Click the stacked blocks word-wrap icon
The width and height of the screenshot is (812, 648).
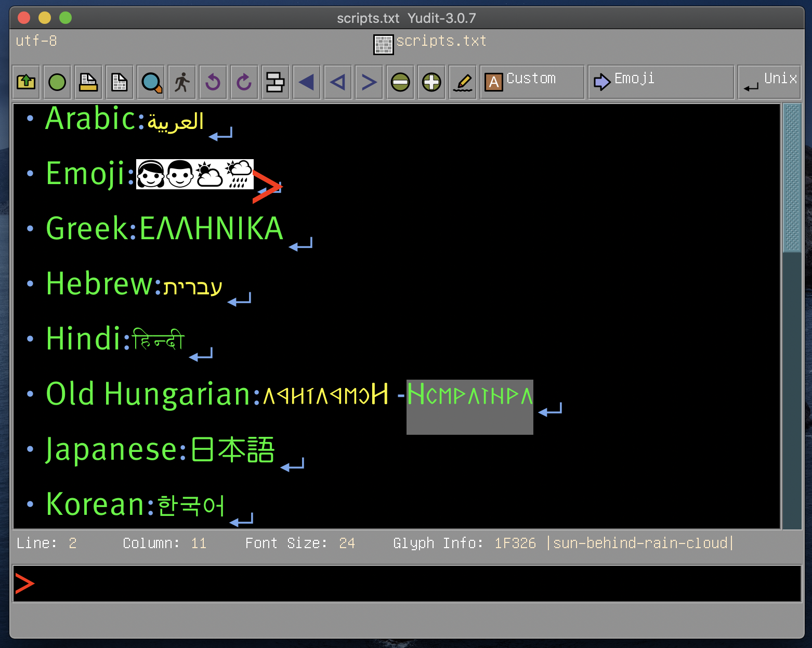pos(275,82)
